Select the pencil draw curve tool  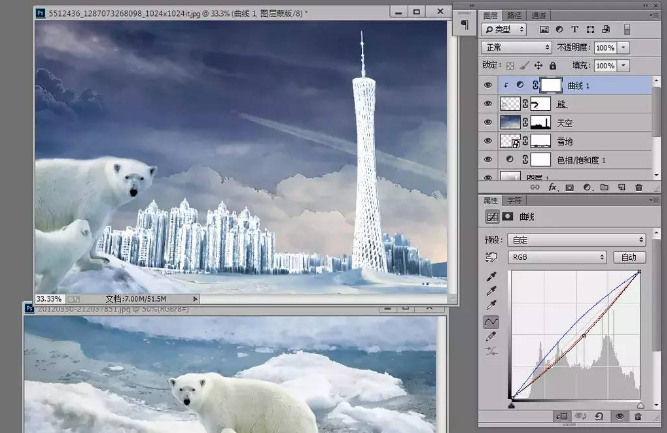tap(492, 337)
